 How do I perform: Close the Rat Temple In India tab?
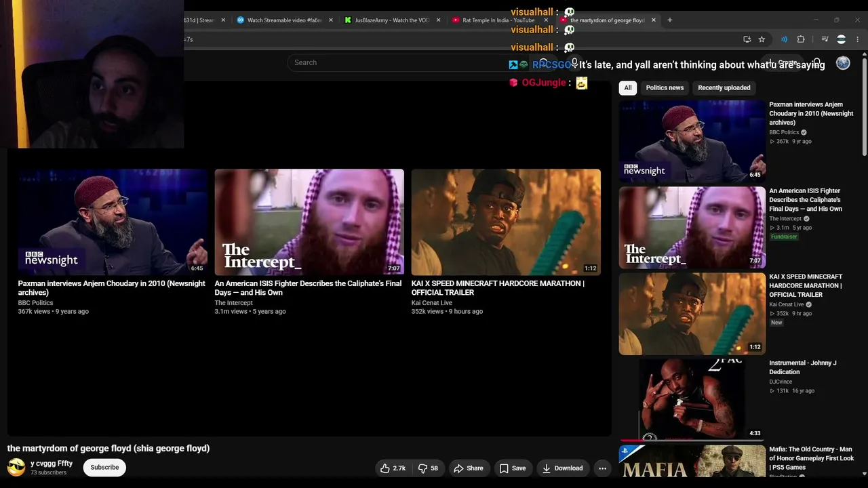point(546,20)
